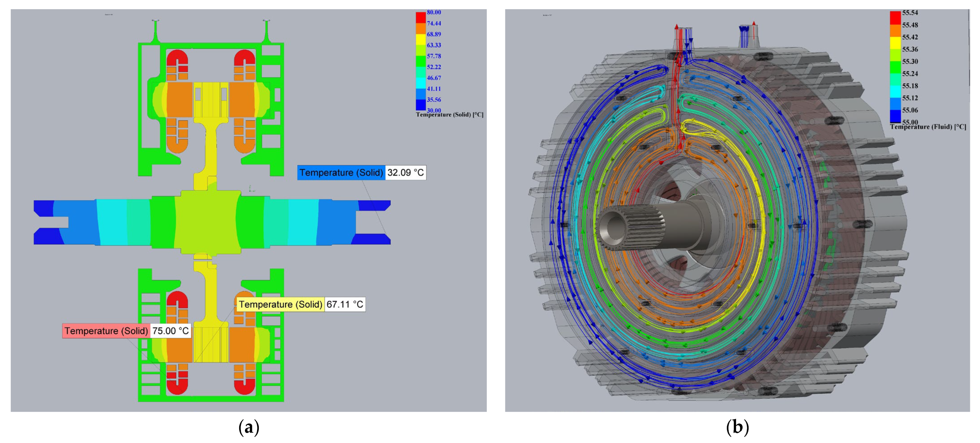Click the subfigure label (b)
The image size is (980, 443).
coord(737,427)
